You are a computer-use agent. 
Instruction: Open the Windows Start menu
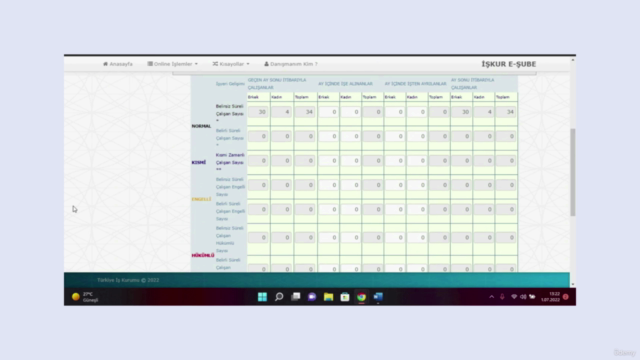point(262,297)
